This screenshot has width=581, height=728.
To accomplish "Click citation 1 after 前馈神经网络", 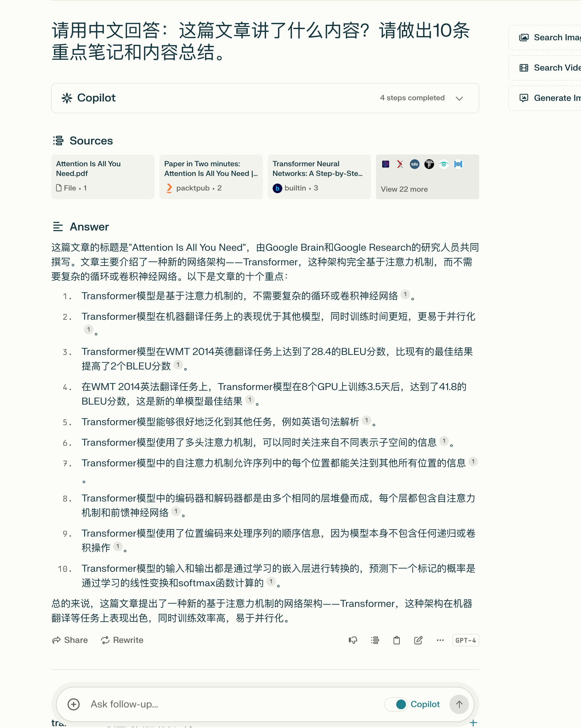I will (176, 511).
